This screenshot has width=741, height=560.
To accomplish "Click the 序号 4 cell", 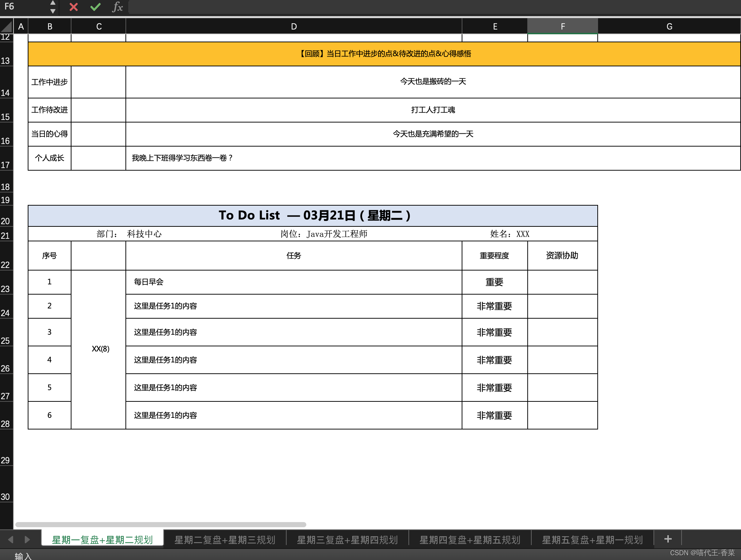I will [x=50, y=360].
